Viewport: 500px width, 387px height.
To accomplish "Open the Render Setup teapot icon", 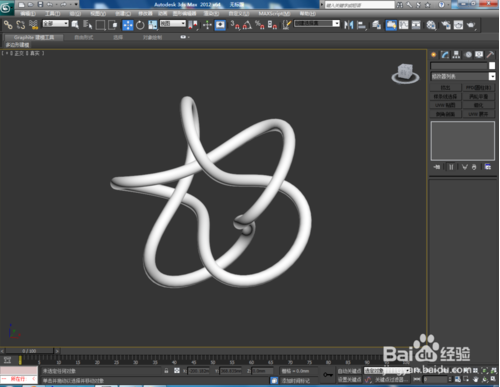I will coord(446,25).
